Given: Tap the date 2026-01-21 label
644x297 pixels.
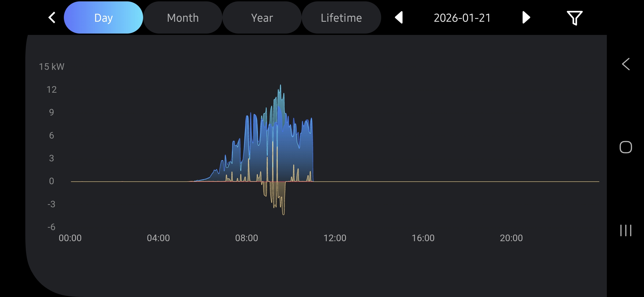Looking at the screenshot, I should point(462,18).
